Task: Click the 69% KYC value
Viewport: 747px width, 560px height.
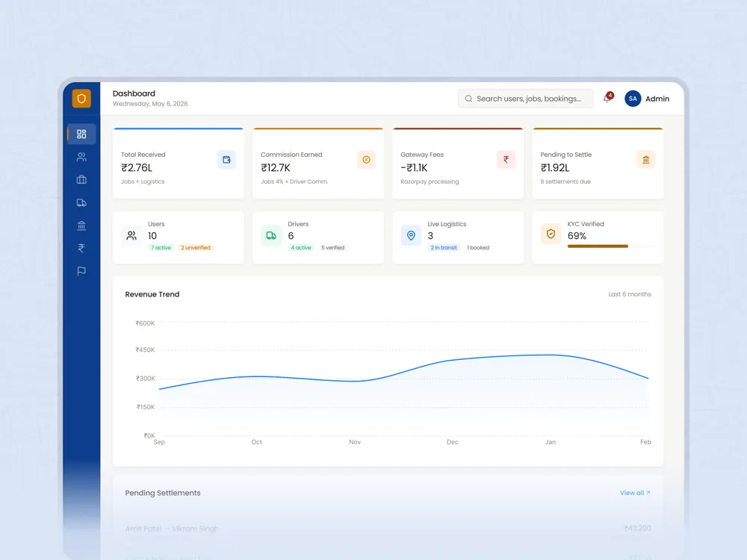Action: pyautogui.click(x=577, y=236)
